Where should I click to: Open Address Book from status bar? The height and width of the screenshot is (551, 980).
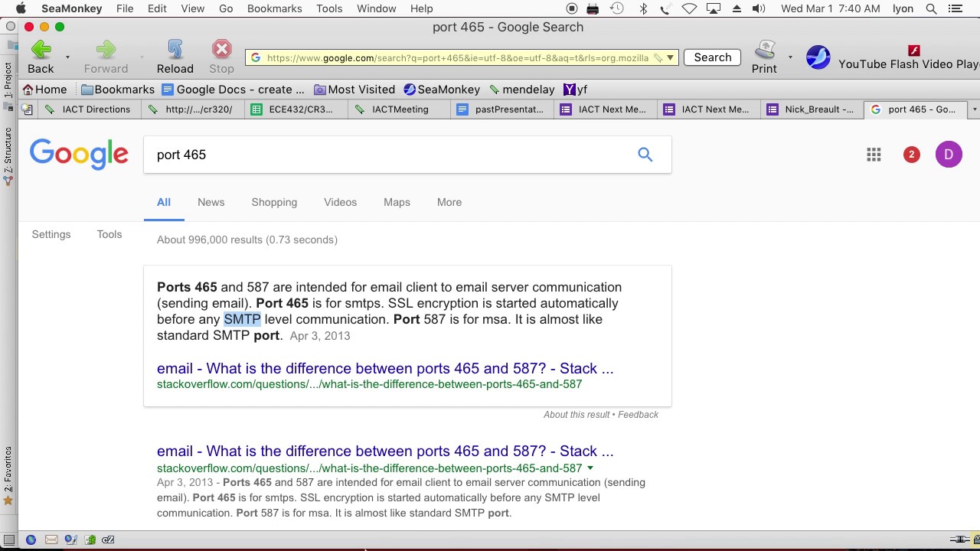[x=90, y=540]
